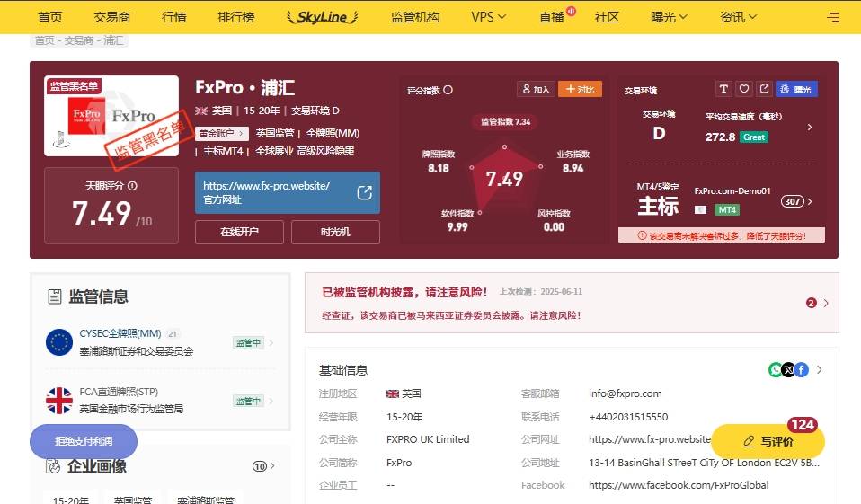Click the X (Twitter) social icon in 基础信息
This screenshot has width=861, height=504.
[788, 370]
